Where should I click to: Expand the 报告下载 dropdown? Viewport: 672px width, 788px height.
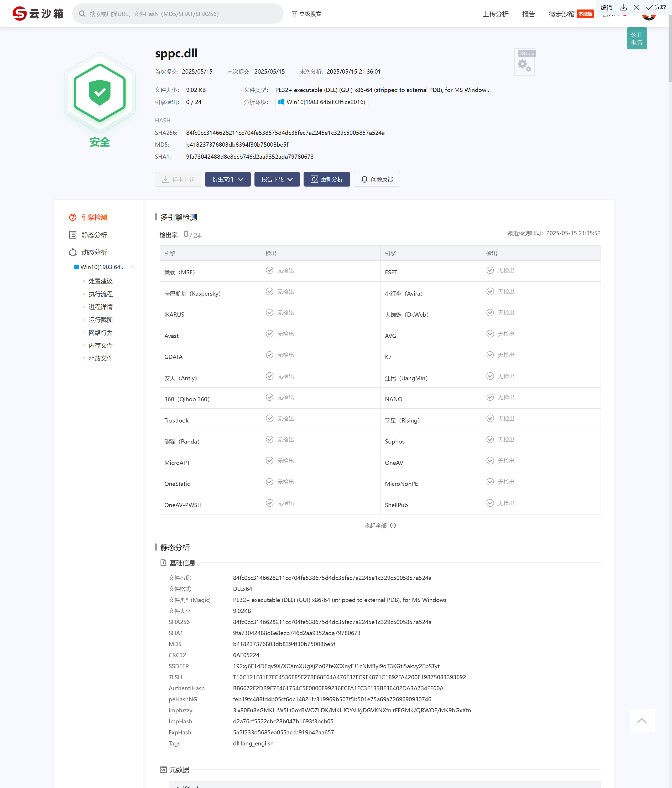277,179
